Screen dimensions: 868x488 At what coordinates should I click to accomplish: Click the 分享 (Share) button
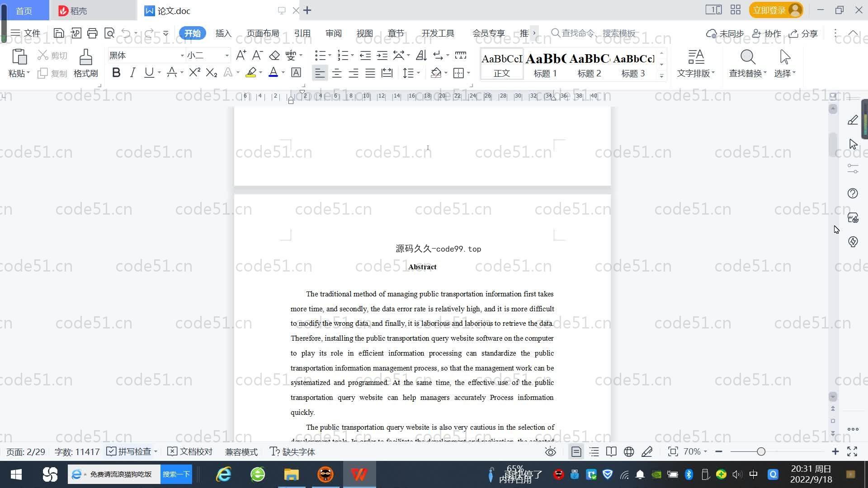click(x=803, y=33)
